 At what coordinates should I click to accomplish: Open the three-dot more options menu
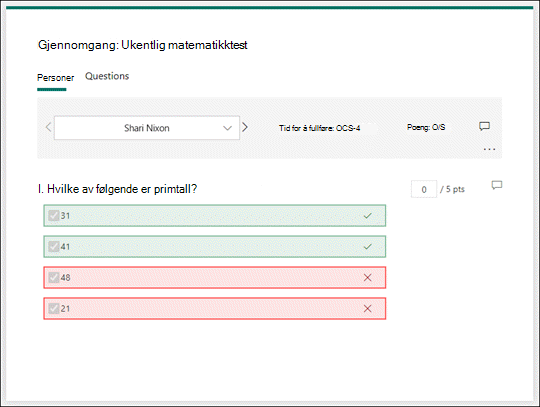tap(489, 149)
